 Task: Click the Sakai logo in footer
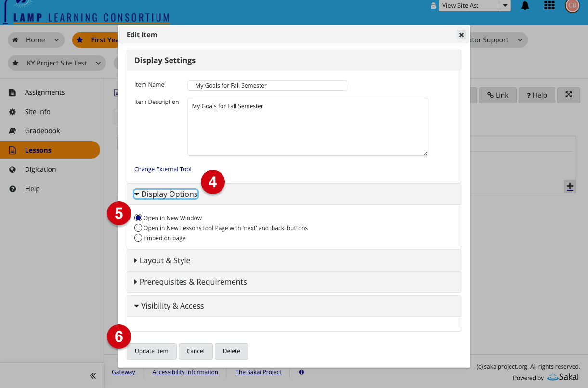[x=563, y=377]
